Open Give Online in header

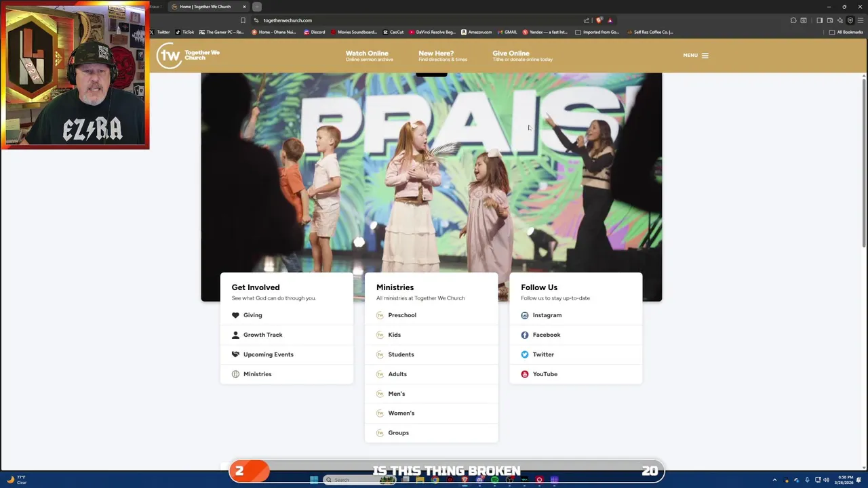[522, 56]
